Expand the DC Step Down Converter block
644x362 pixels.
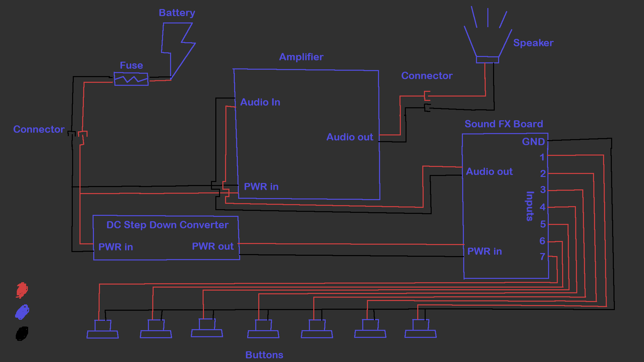click(166, 238)
